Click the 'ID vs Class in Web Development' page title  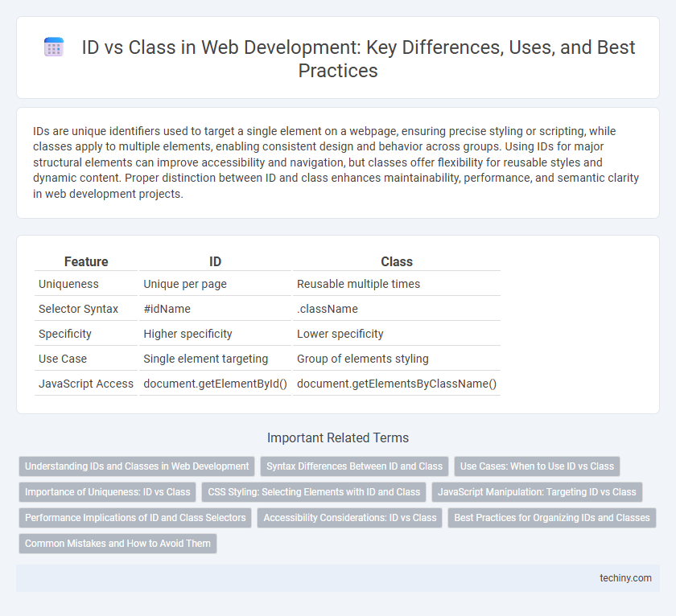pos(358,59)
